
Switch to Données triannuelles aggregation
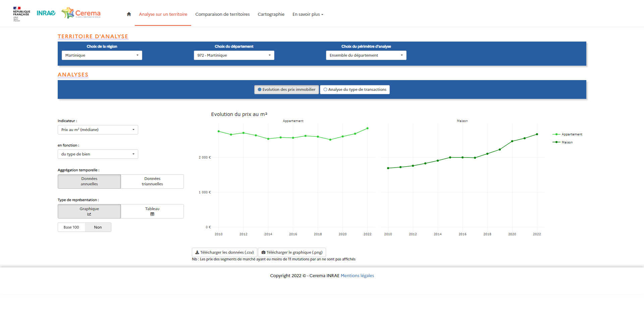click(152, 181)
